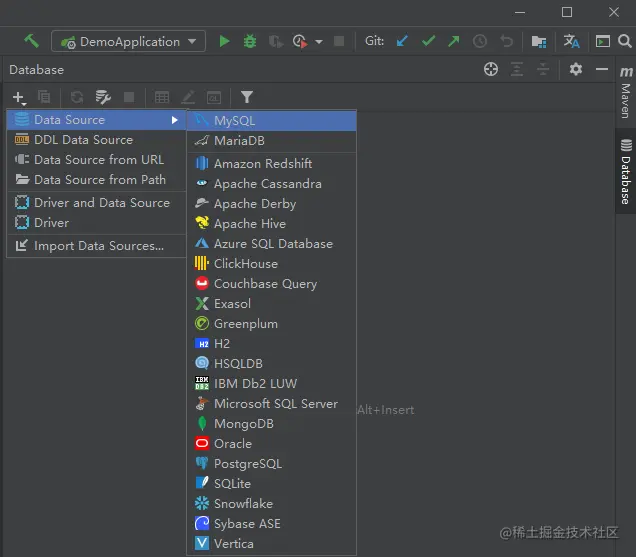636x557 pixels.
Task: Click the Run with Coverage icon
Action: [x=275, y=41]
